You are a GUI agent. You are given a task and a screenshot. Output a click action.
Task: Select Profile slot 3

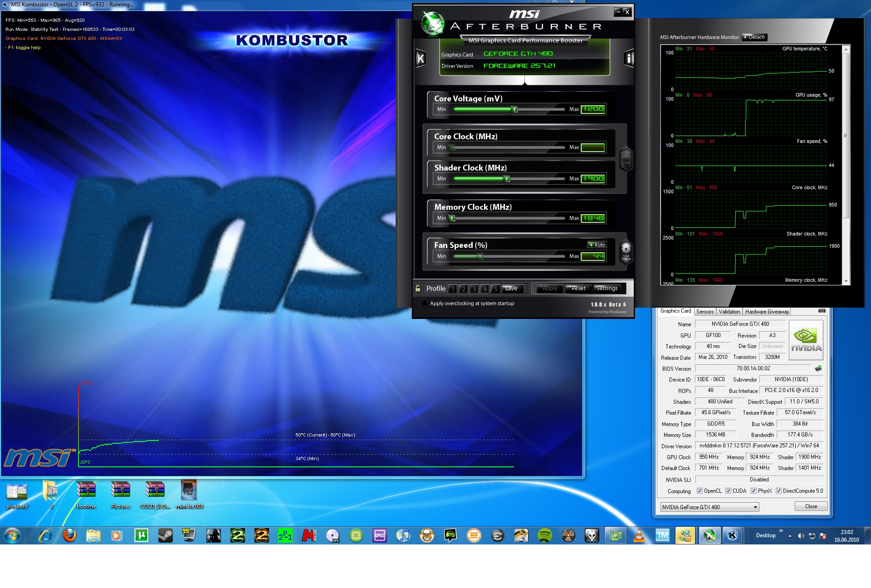474,289
